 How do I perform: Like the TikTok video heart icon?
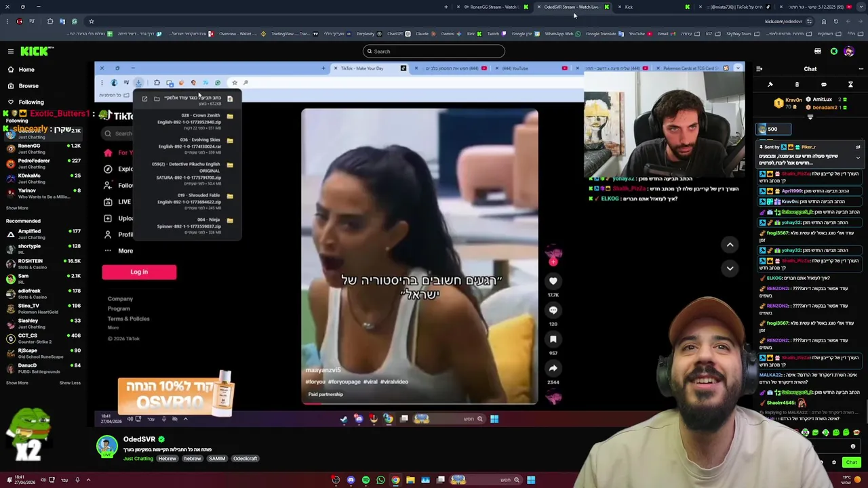point(553,281)
